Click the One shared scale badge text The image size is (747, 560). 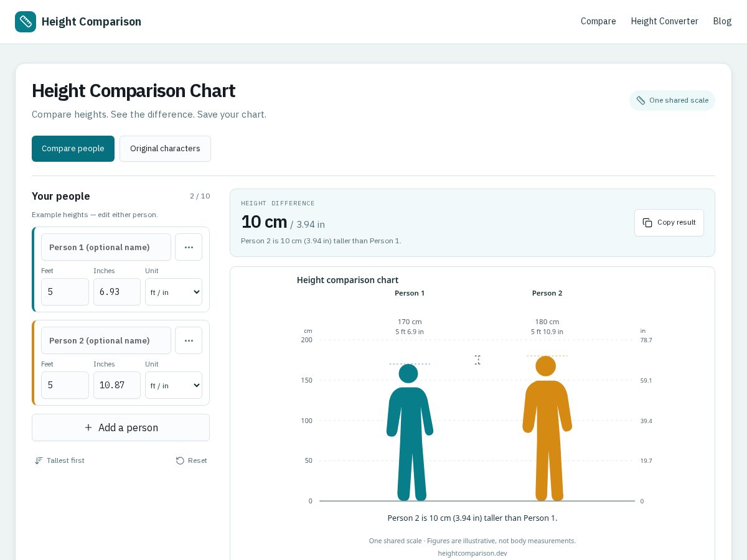(x=679, y=100)
